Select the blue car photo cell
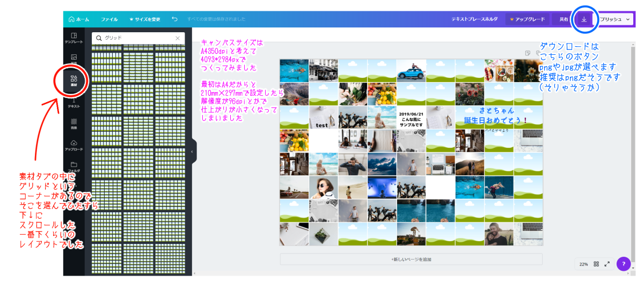Viewport: 644px width, 288px height. coord(412,70)
